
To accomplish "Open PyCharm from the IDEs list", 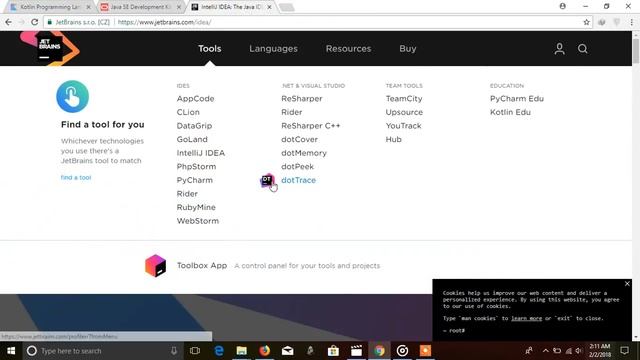I will [195, 180].
